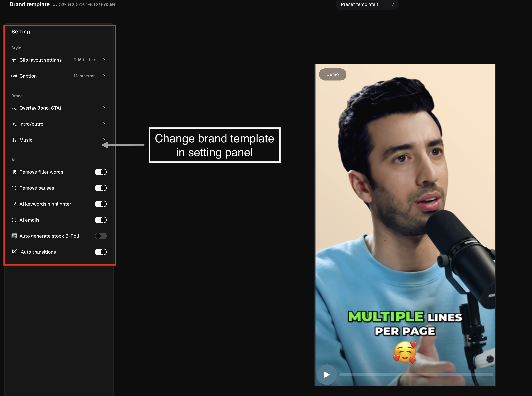Open Overlay (logo, CTA) menu item

tap(40, 108)
